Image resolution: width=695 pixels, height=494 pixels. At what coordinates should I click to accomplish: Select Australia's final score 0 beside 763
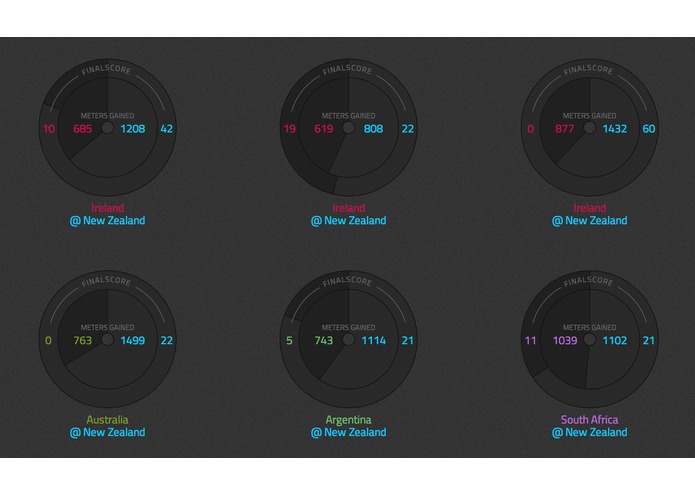48,341
